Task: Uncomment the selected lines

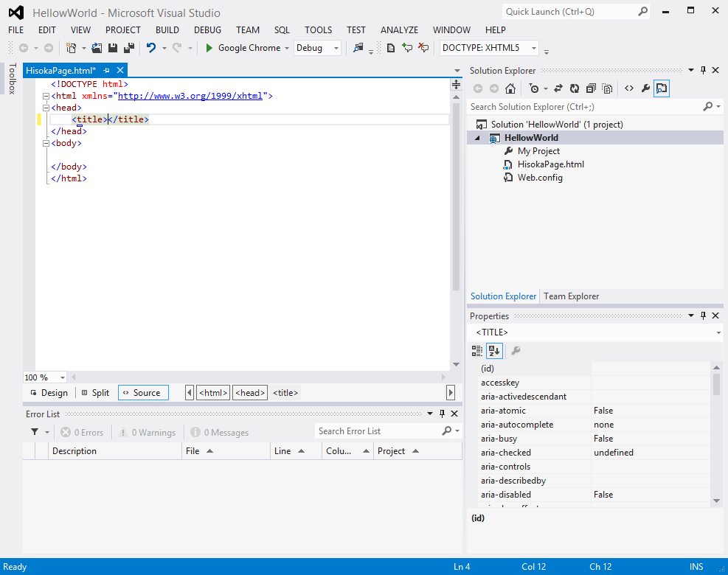Action: tap(423, 48)
